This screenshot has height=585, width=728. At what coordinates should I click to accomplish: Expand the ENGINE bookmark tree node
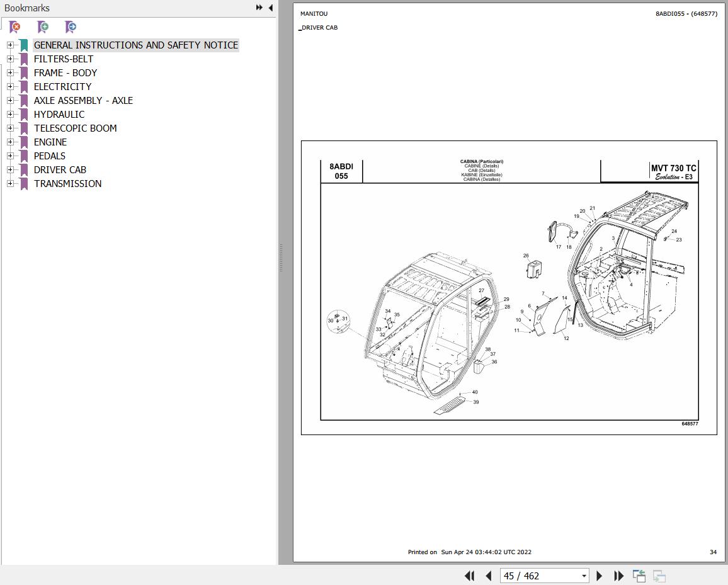tap(10, 142)
